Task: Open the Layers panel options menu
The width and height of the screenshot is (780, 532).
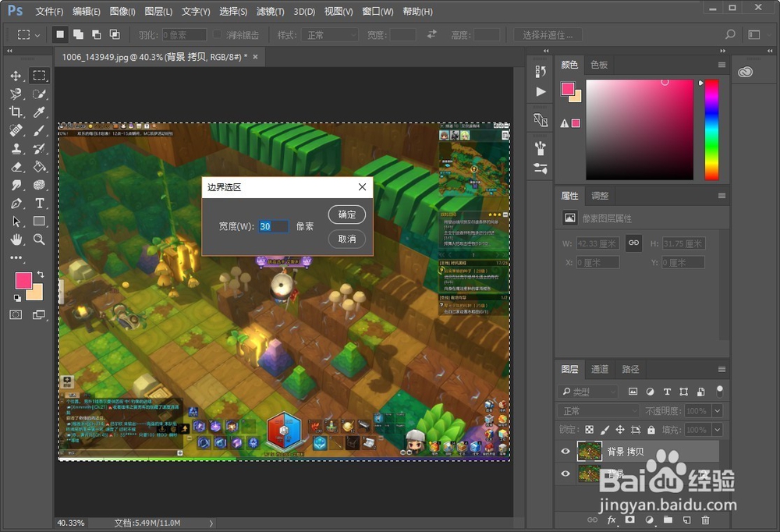Action: click(x=721, y=369)
